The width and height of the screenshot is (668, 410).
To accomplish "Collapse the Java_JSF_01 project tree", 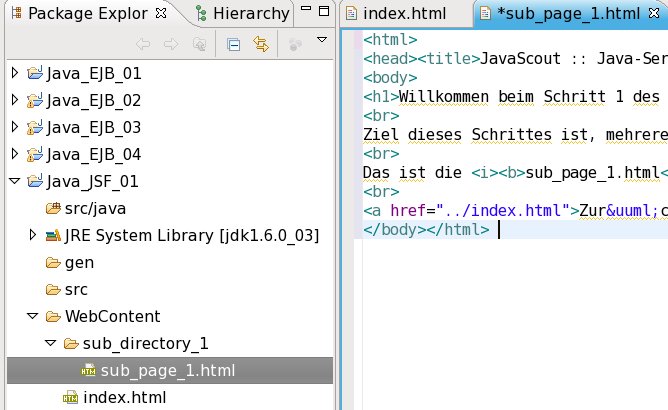I will point(14,182).
